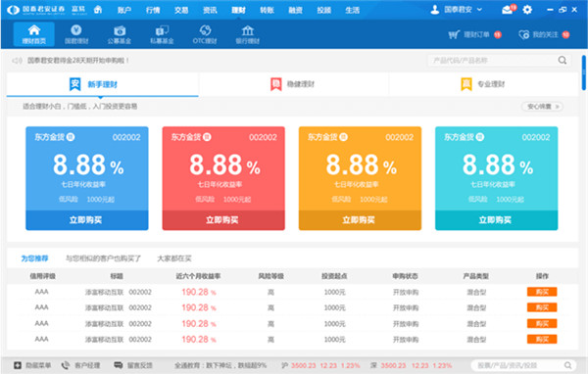588x374 pixels.
Task: Select the 理财 menu item
Action: pos(238,10)
